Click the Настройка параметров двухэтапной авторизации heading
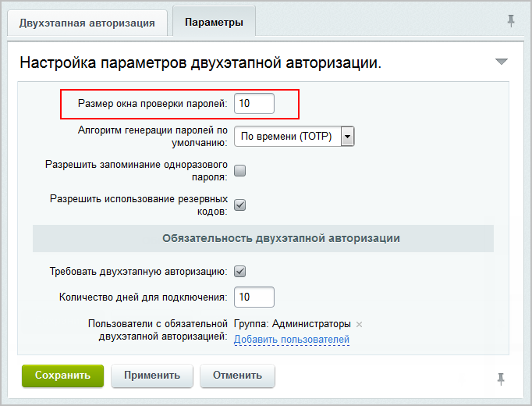This screenshot has height=406, width=532. point(200,62)
